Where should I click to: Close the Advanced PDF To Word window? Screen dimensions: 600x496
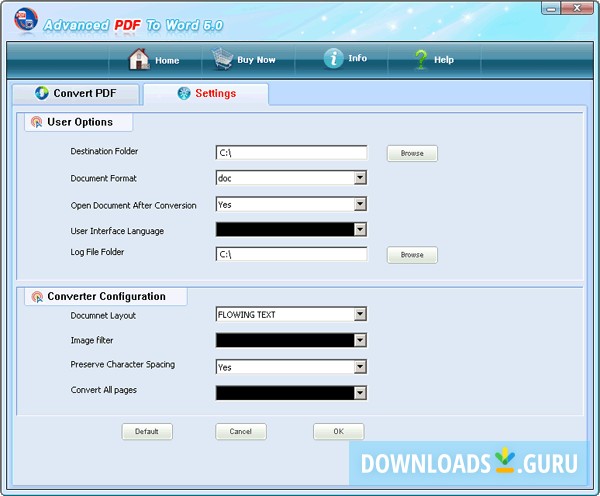577,8
